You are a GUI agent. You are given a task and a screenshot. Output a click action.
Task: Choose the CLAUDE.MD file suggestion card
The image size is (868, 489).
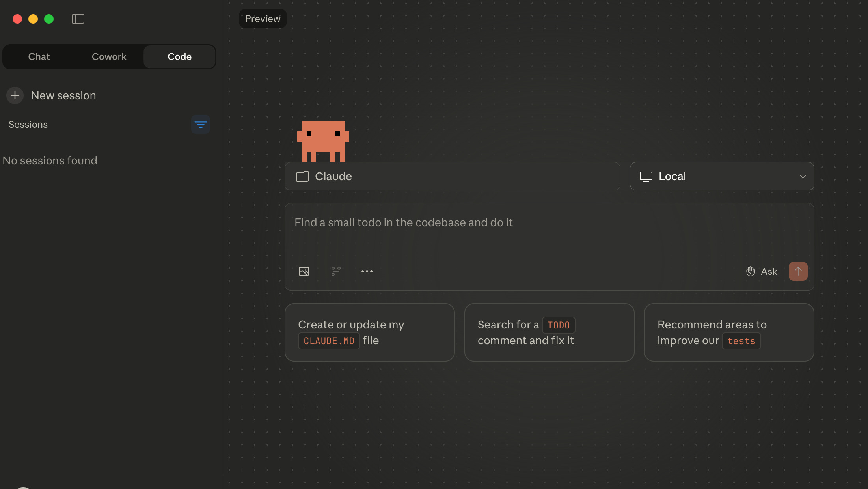[369, 332]
